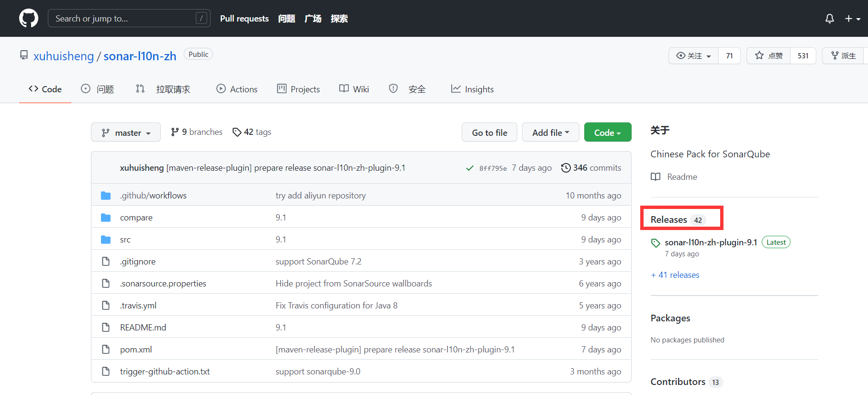Switch to the 拉取请求 tab
This screenshot has width=868, height=395.
163,89
